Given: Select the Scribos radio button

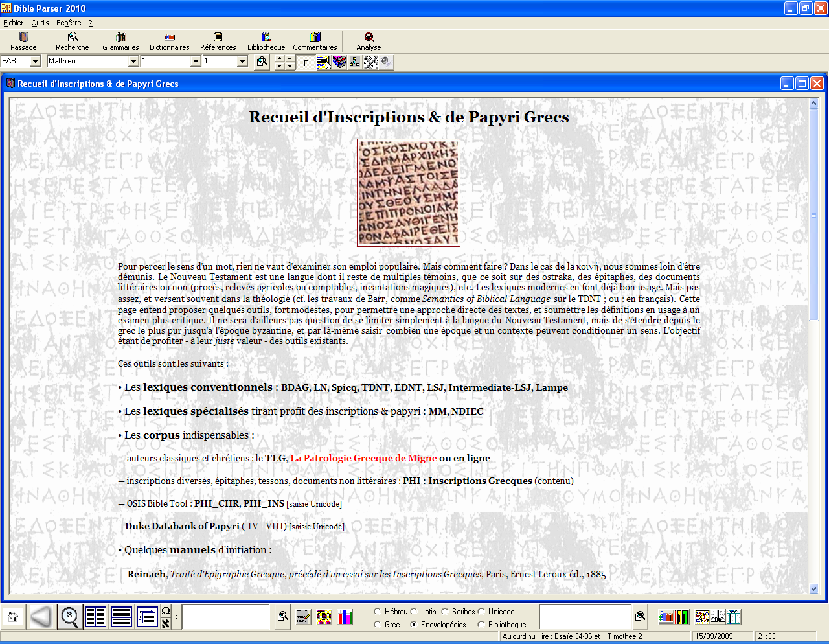Looking at the screenshot, I should [445, 612].
